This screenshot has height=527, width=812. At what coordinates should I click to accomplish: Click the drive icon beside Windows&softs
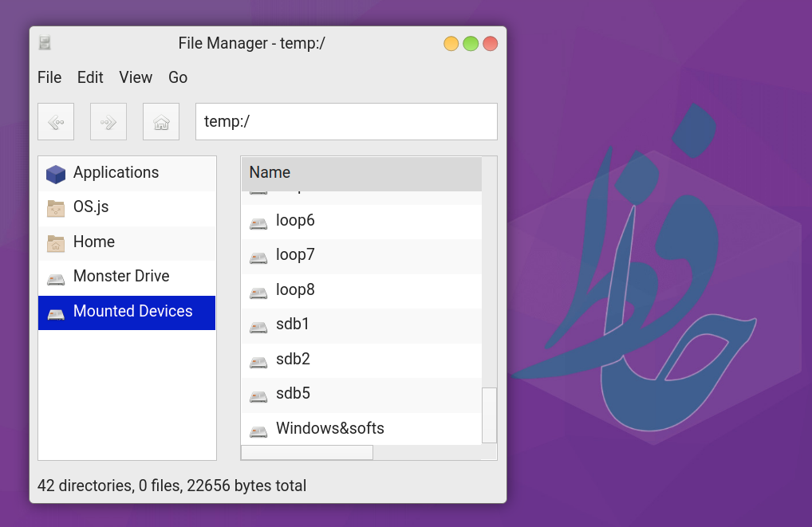258,430
